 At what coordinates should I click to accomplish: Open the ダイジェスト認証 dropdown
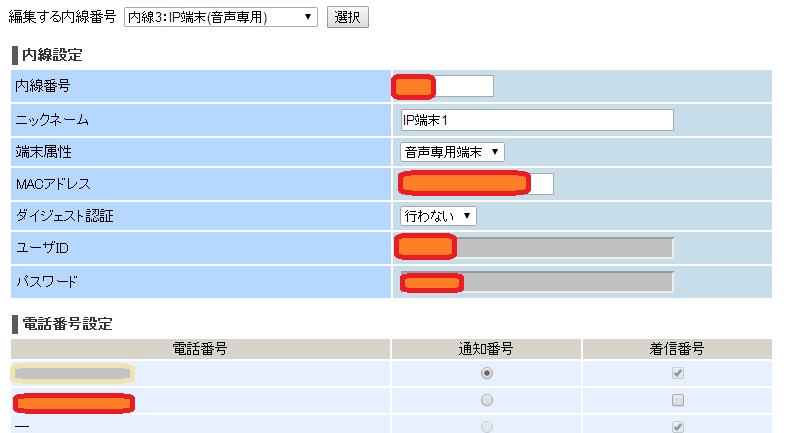[x=439, y=215]
